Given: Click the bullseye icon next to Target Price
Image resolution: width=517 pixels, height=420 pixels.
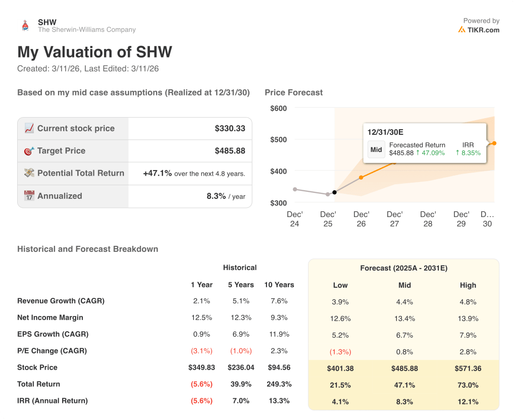Looking at the screenshot, I should pyautogui.click(x=28, y=150).
